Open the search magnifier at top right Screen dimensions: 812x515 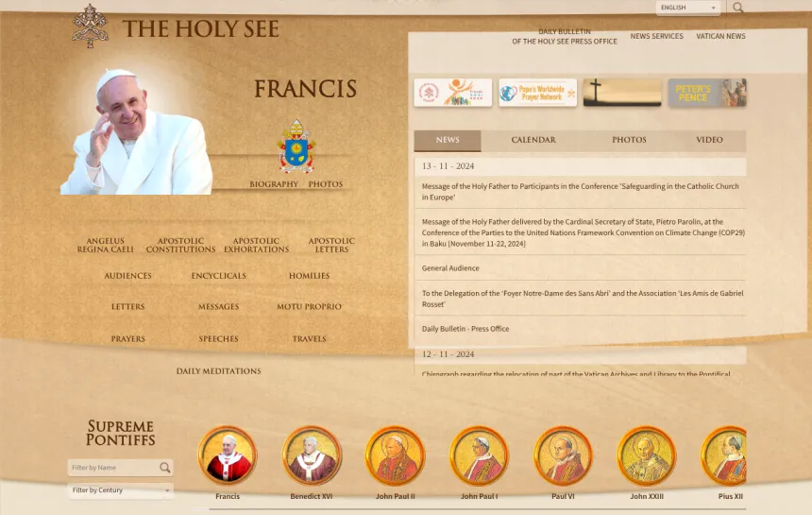pos(738,8)
